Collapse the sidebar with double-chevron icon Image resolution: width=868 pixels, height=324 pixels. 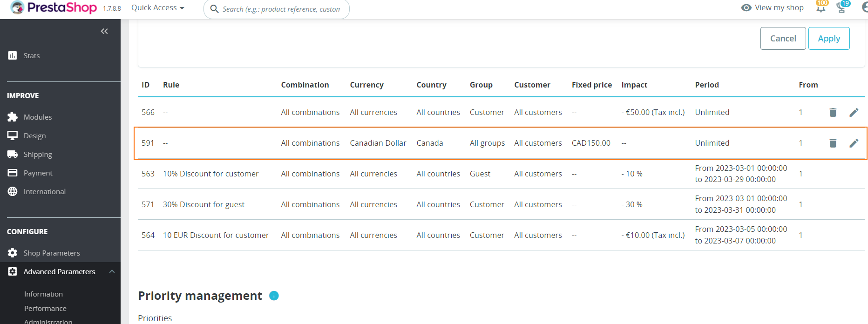pyautogui.click(x=104, y=31)
